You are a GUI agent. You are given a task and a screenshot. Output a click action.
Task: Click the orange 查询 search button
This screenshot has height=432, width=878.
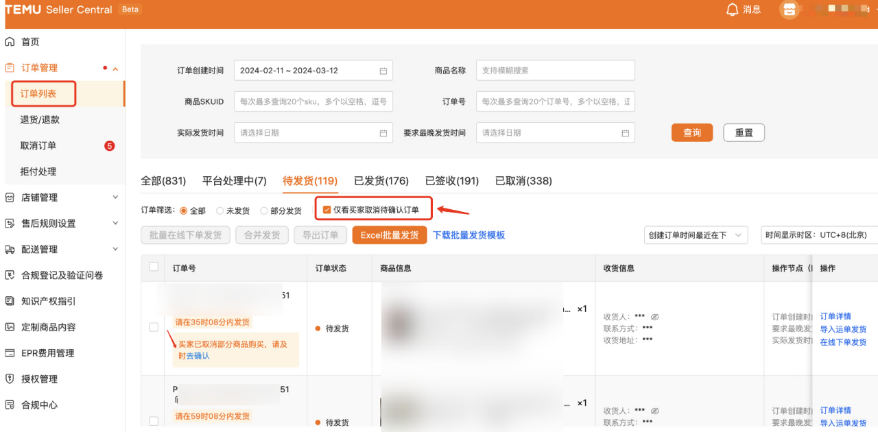pos(692,133)
